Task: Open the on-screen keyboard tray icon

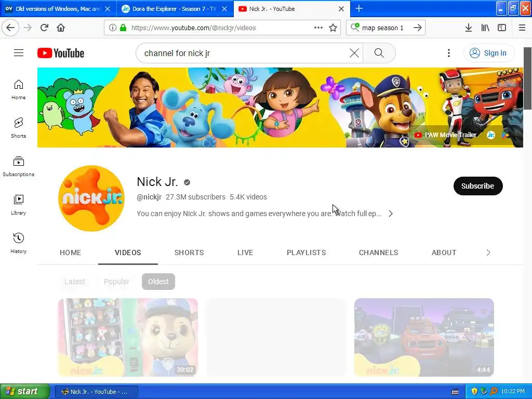Action: click(455, 392)
